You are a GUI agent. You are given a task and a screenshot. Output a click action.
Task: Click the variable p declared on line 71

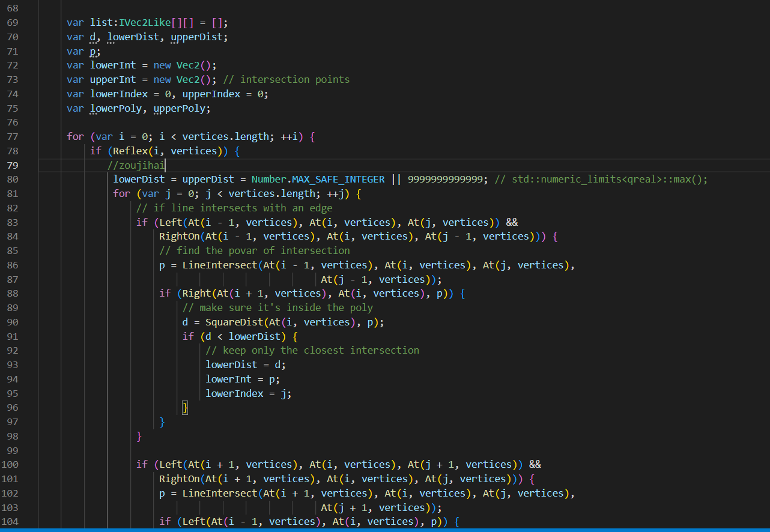[x=93, y=52]
